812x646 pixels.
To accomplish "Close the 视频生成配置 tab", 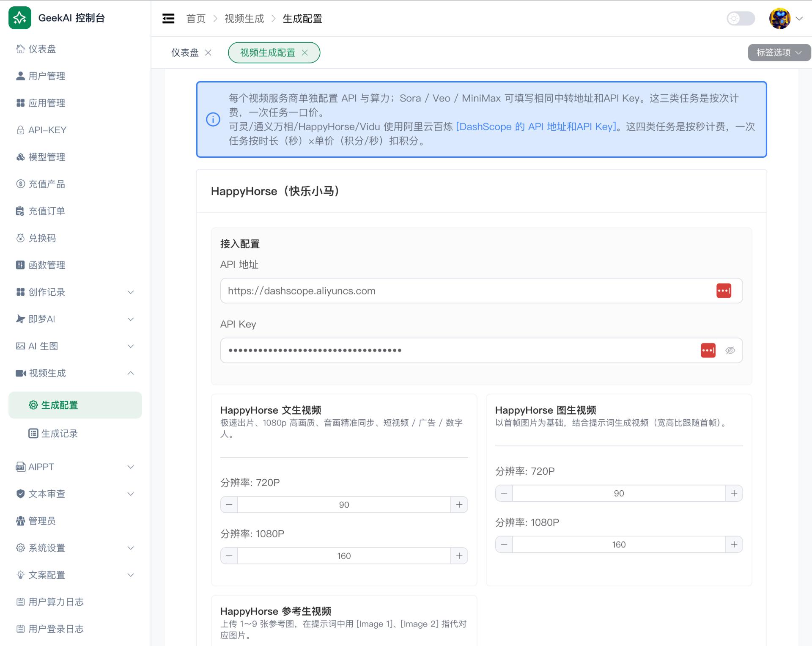I will (304, 52).
